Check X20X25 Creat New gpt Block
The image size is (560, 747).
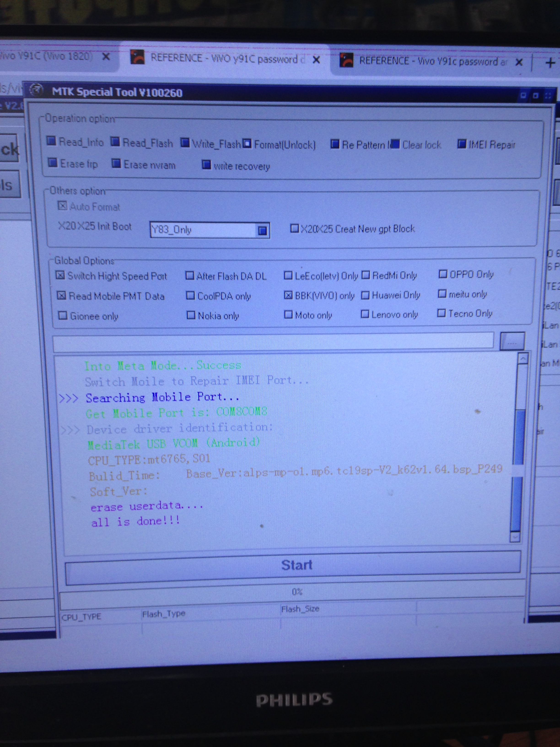[x=294, y=229]
